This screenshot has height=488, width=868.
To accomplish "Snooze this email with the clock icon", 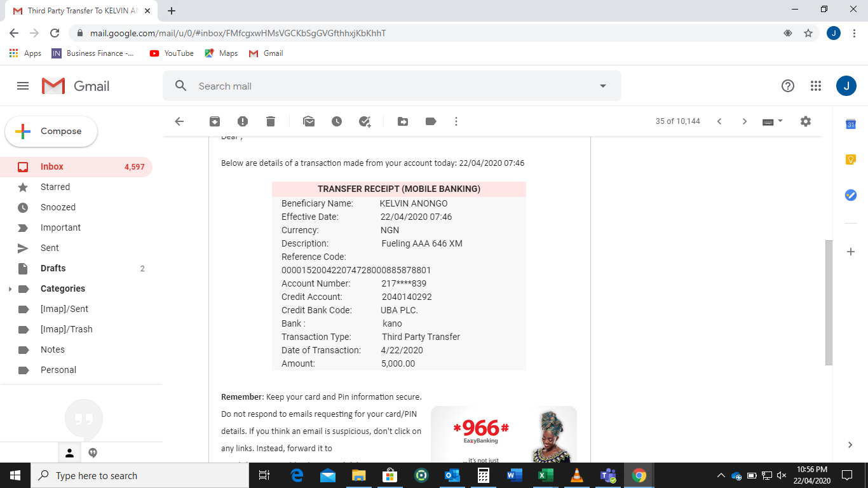I will (337, 121).
